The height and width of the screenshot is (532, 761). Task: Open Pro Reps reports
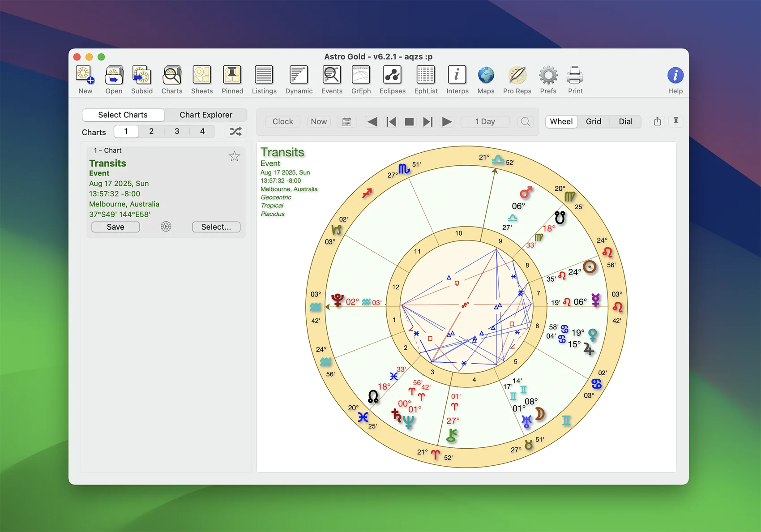point(517,80)
